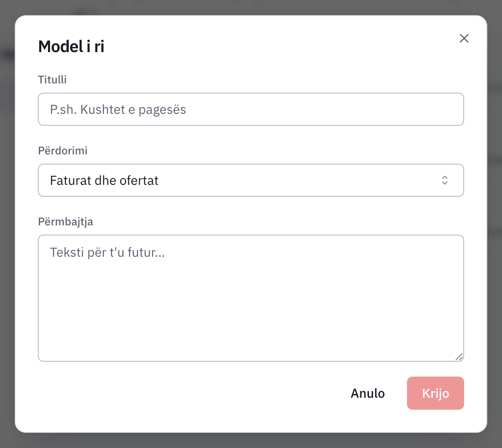Open the Përdorimi dropdown
The width and height of the screenshot is (502, 448).
[x=251, y=180]
